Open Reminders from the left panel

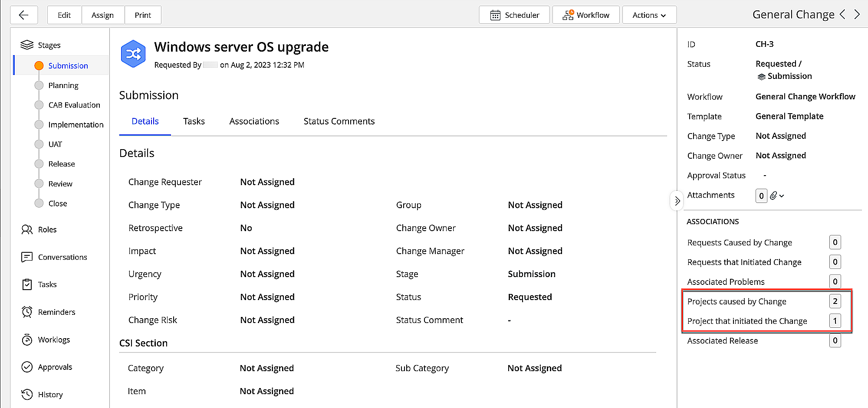coord(56,312)
